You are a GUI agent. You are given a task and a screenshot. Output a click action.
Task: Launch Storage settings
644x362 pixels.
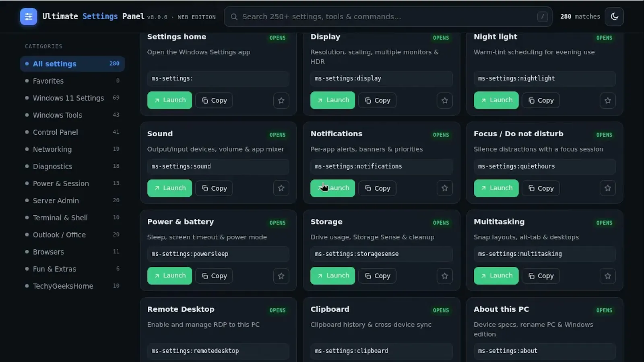coord(333,276)
